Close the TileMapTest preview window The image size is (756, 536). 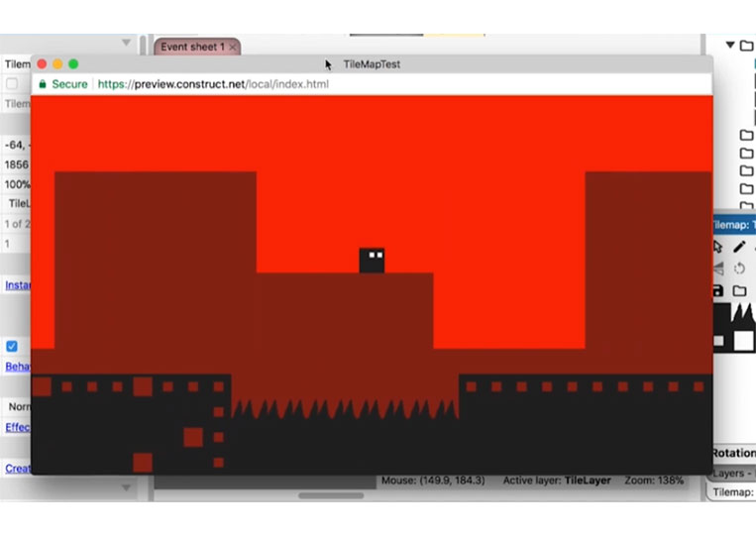pyautogui.click(x=42, y=64)
